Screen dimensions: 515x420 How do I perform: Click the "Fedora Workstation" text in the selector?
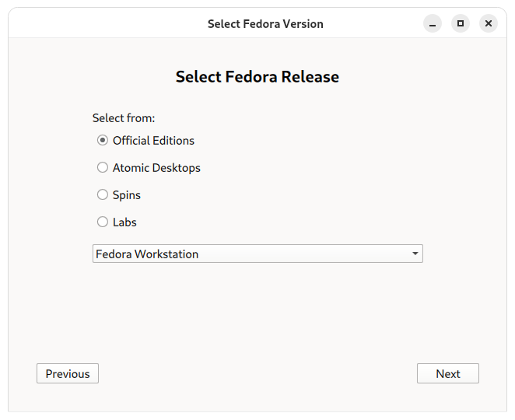coord(147,254)
